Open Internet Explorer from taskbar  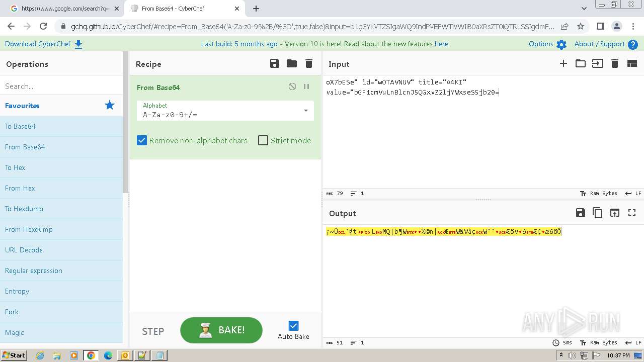(x=40, y=355)
